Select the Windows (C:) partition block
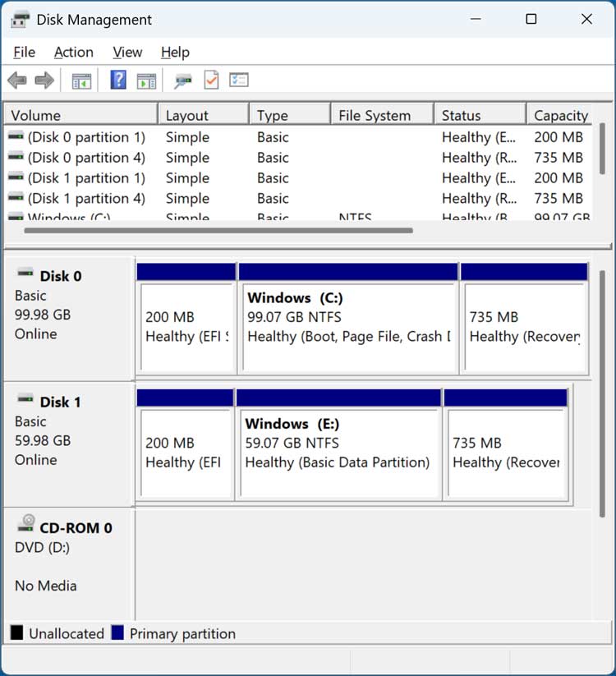This screenshot has width=616, height=676. click(x=348, y=319)
